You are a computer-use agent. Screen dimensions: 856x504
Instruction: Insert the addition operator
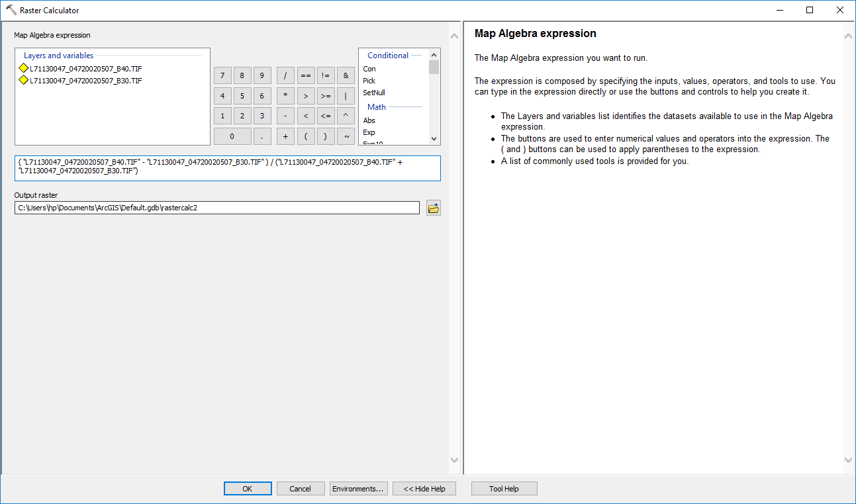click(285, 136)
